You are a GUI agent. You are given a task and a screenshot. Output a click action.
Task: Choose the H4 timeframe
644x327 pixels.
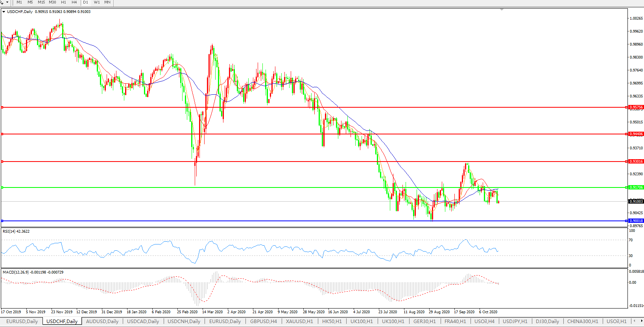point(74,2)
